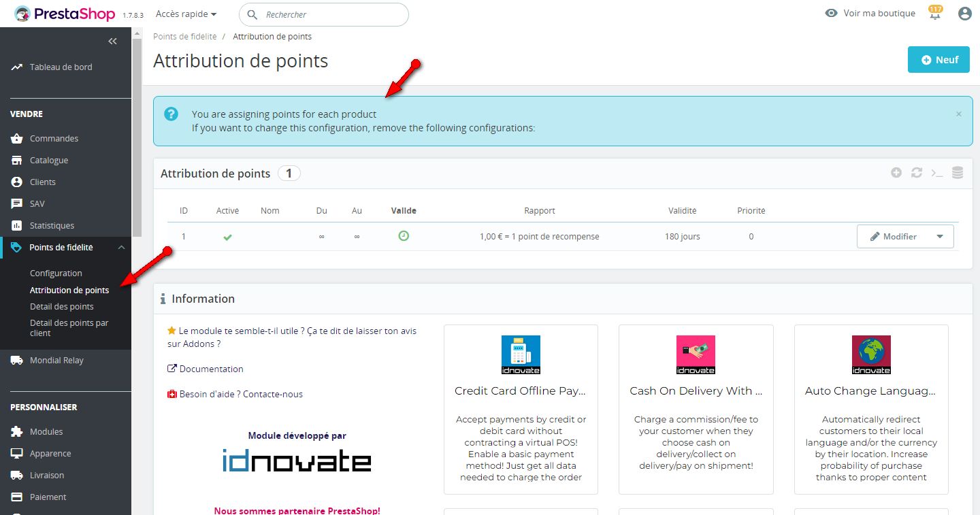Dismiss the blue info alert
Image resolution: width=980 pixels, height=515 pixels.
pyautogui.click(x=959, y=114)
